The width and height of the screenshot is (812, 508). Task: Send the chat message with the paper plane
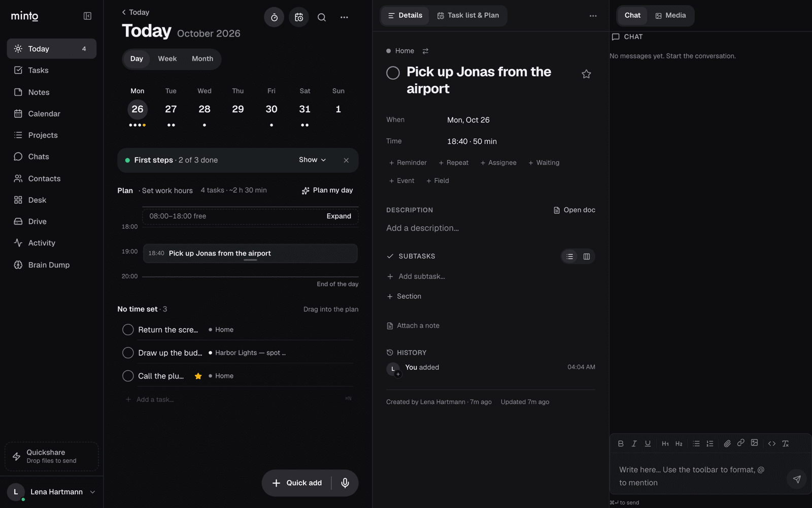point(797,479)
